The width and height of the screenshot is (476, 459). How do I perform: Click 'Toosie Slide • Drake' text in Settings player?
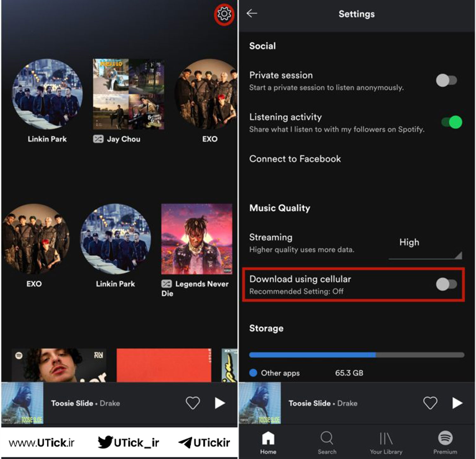(x=323, y=403)
